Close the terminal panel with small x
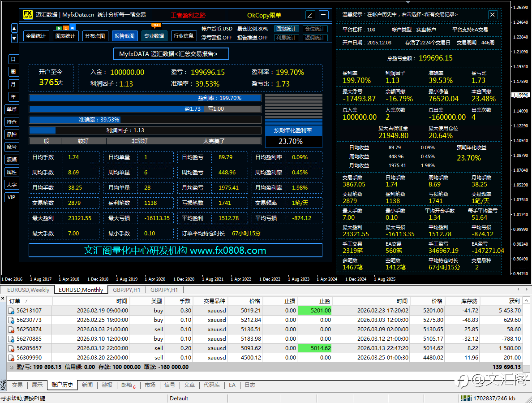The image size is (532, 403). (3, 299)
